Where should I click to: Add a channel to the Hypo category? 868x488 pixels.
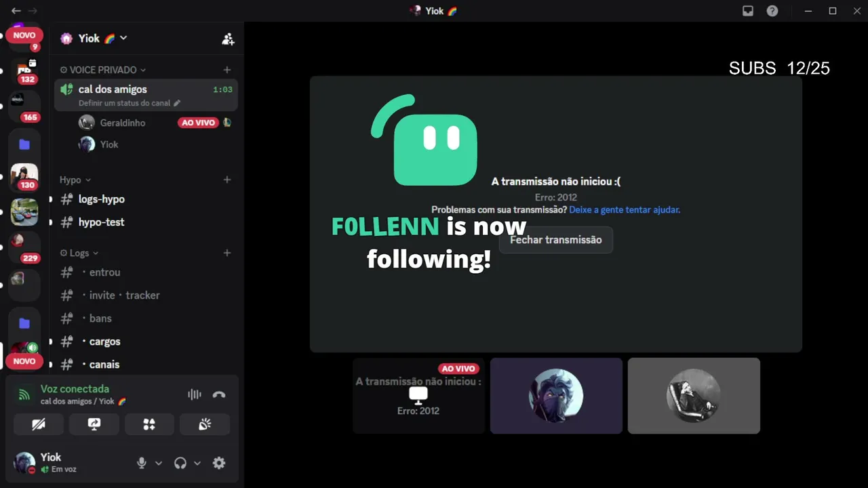click(x=227, y=180)
